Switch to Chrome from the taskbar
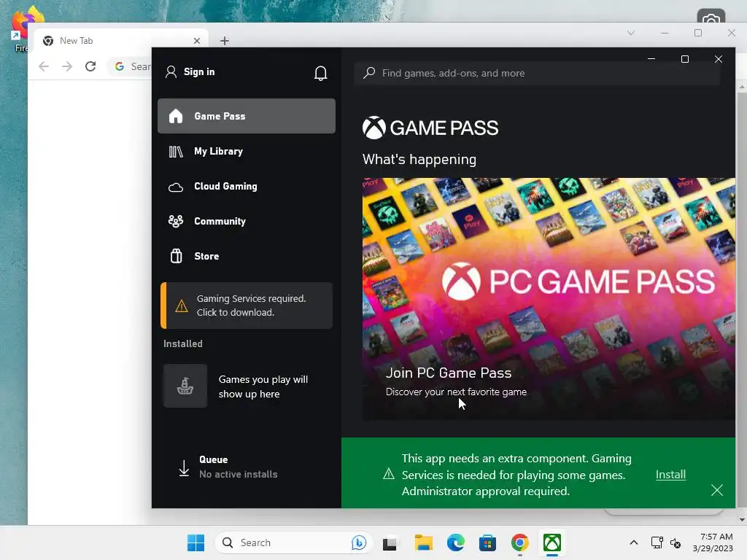Image resolution: width=747 pixels, height=560 pixels. [x=519, y=542]
